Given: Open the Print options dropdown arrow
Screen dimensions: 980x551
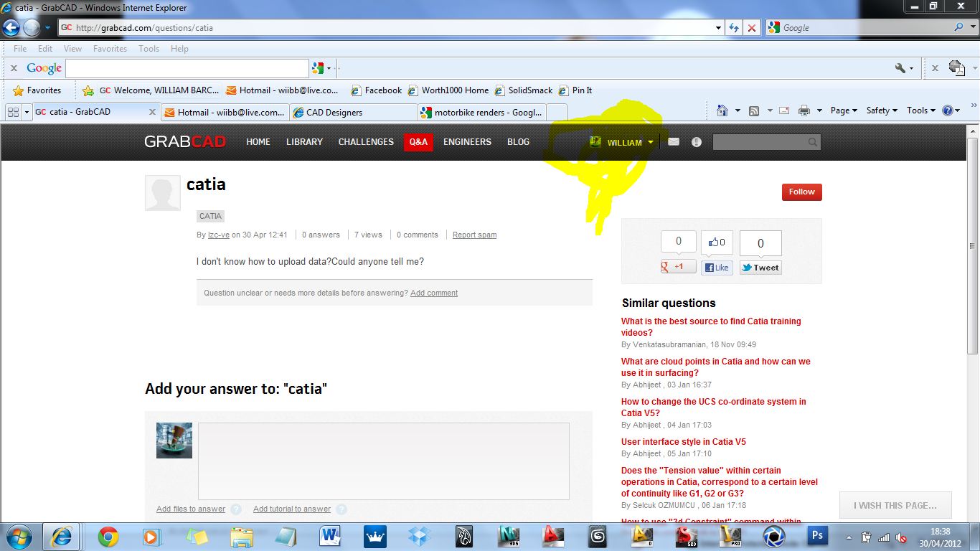Looking at the screenshot, I should 819,110.
